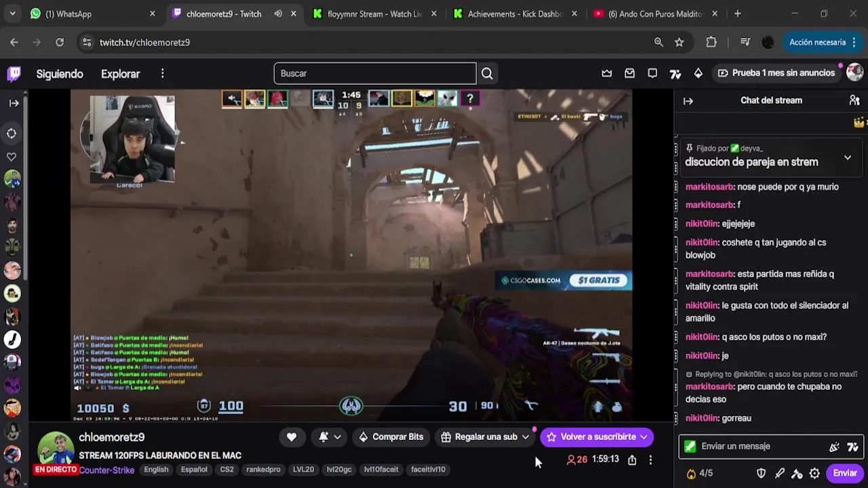Click the sword mod tools icon
868x488 pixels.
779,473
